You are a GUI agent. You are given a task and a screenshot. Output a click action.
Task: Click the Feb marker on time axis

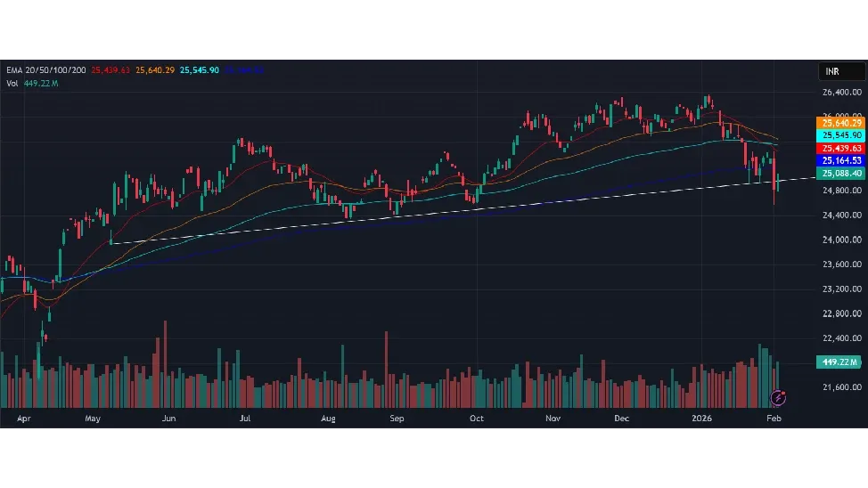(x=774, y=418)
